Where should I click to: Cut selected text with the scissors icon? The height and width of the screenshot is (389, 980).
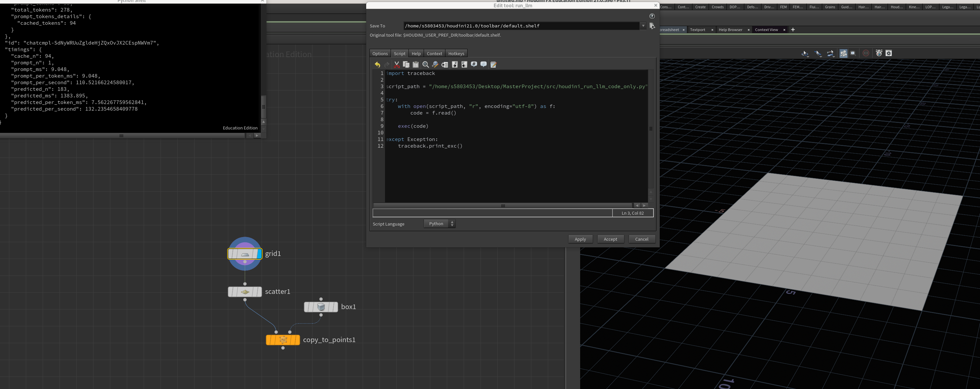pos(397,65)
